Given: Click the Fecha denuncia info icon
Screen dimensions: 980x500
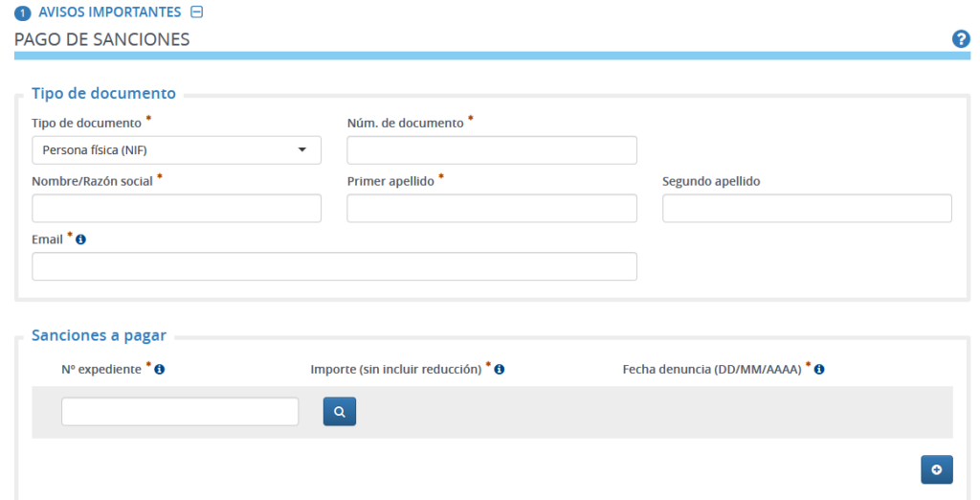Looking at the screenshot, I should coord(820,369).
